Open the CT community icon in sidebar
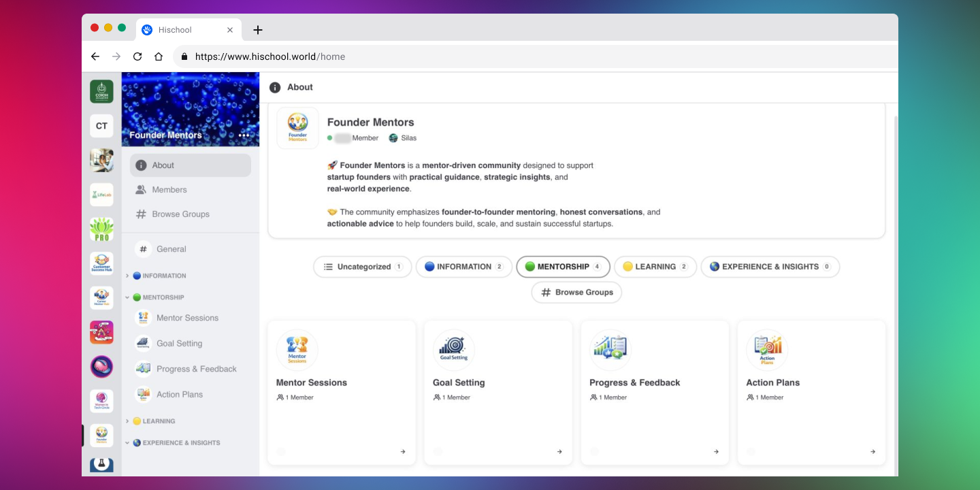 [101, 126]
